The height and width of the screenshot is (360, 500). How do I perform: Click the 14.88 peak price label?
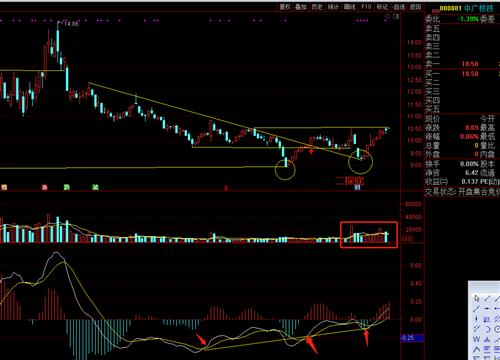pyautogui.click(x=71, y=24)
